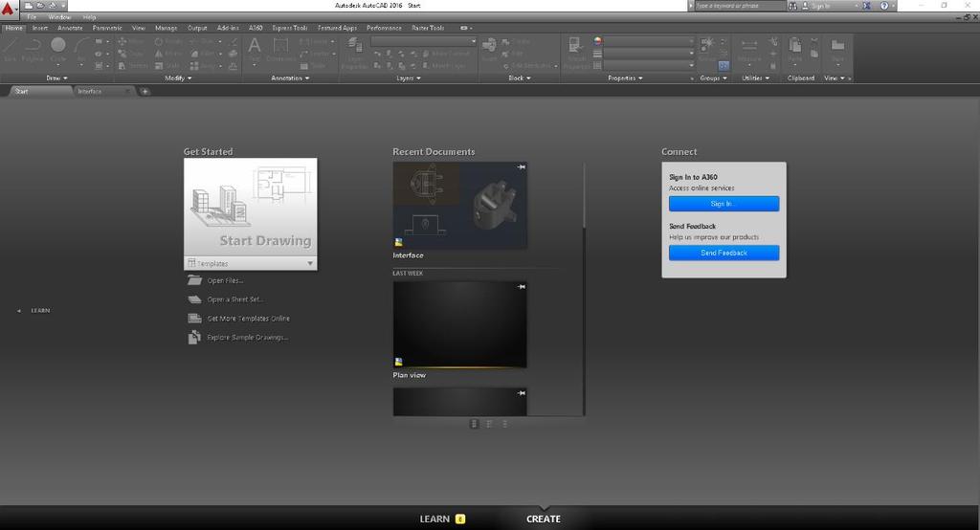Click the Start Drawing tile
Image resolution: width=980 pixels, height=530 pixels.
coord(250,207)
